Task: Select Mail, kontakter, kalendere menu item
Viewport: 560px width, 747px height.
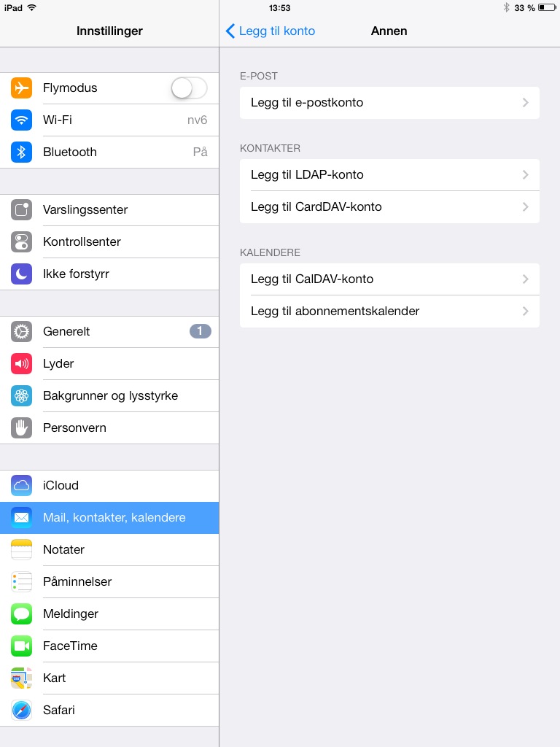Action: [109, 518]
